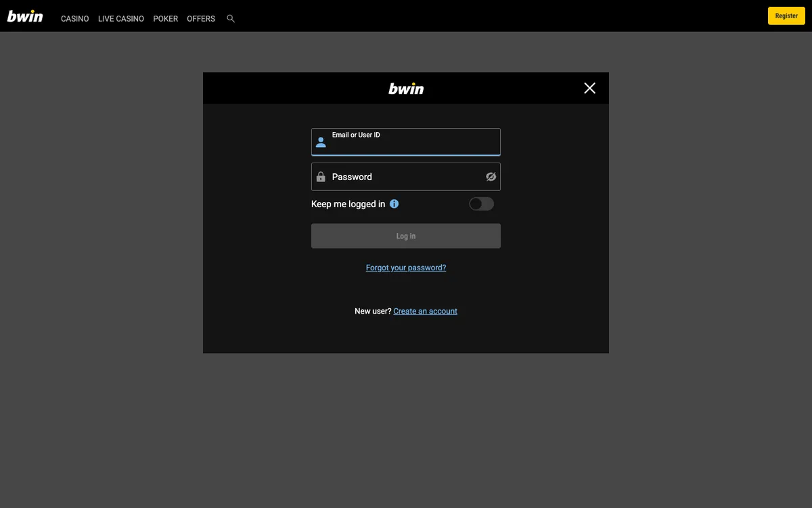Click the Keep me logged in label
Image resolution: width=812 pixels, height=508 pixels.
(348, 204)
